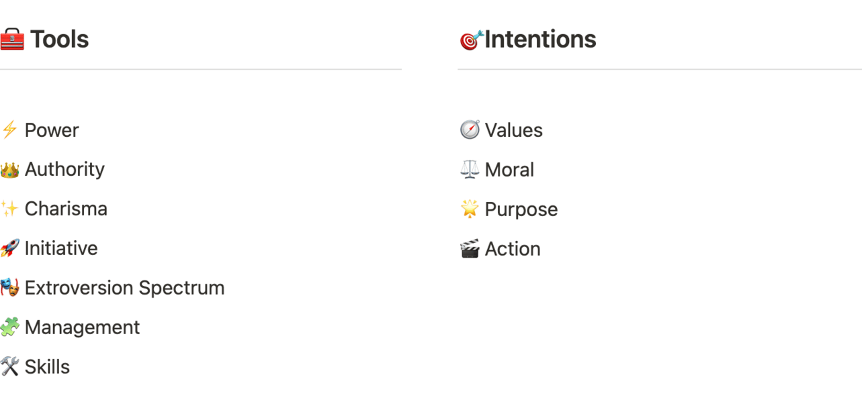Click the Intentions heading text
The width and height of the screenshot is (868, 410).
tap(540, 40)
